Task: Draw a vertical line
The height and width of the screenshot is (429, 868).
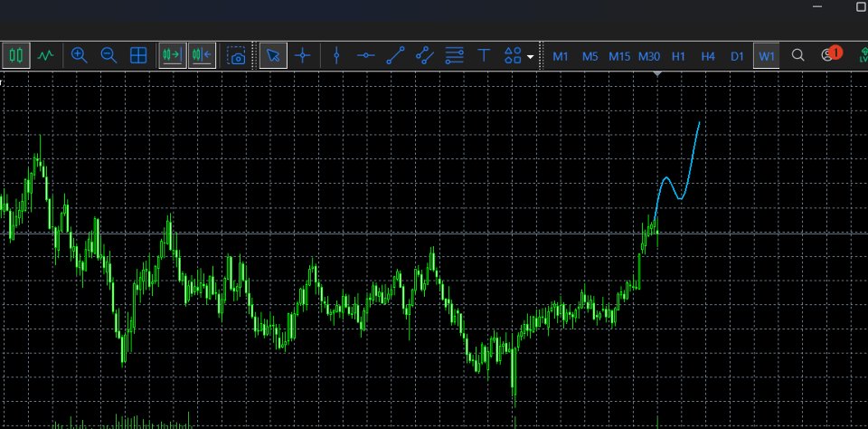Action: [336, 55]
